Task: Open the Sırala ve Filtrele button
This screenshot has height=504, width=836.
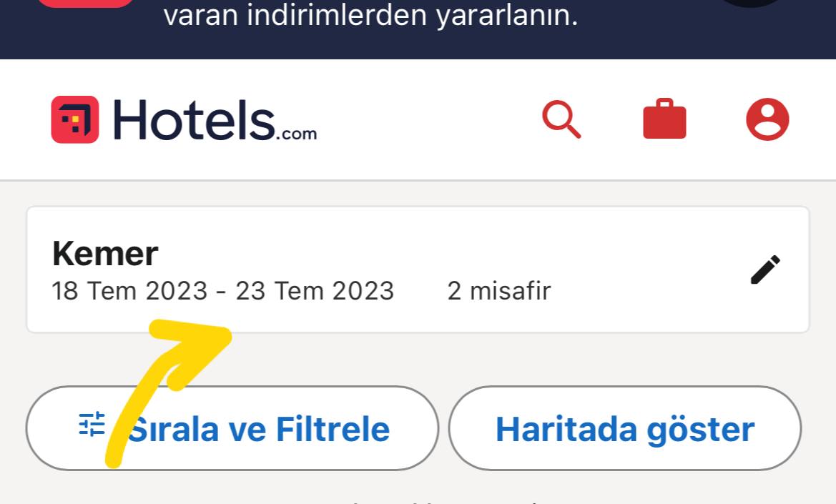Action: click(x=232, y=428)
